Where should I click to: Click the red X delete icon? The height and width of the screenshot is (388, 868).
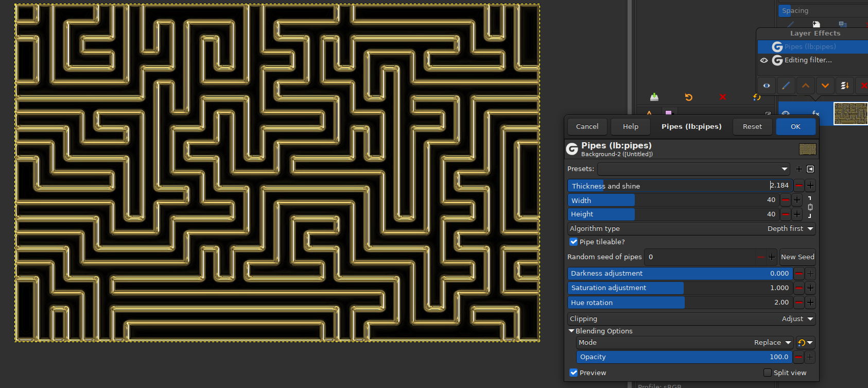723,97
